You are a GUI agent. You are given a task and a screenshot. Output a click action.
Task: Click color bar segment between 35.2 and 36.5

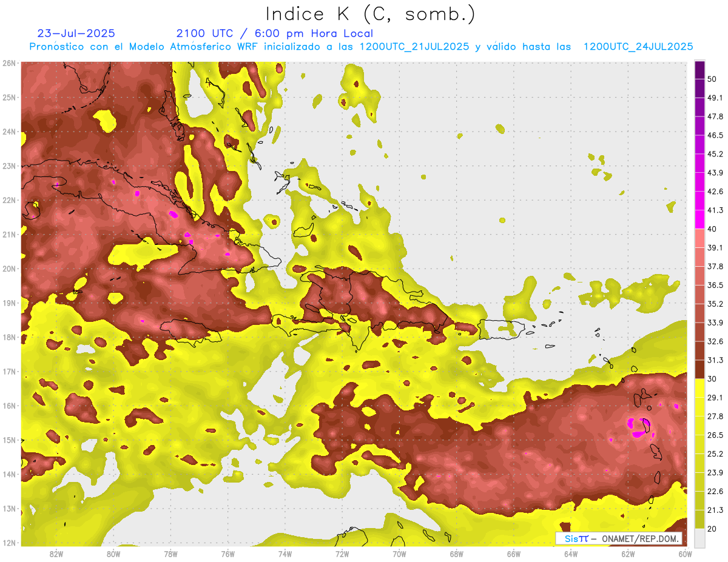(700, 294)
